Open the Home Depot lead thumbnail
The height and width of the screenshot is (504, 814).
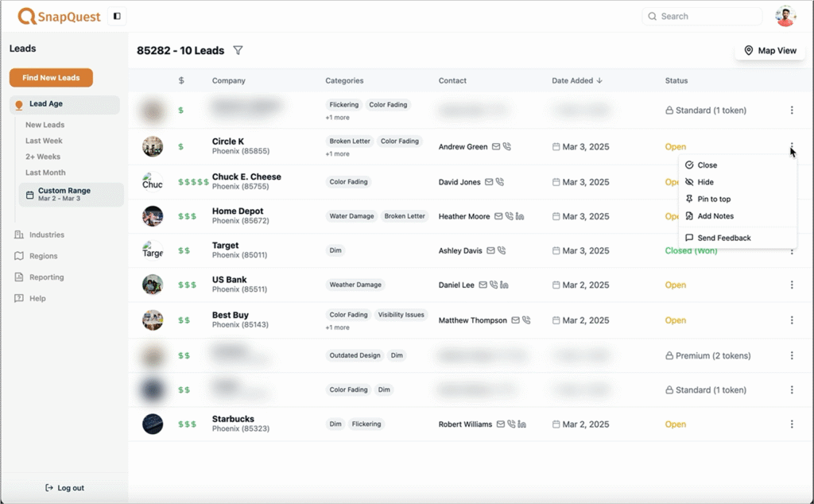pos(153,216)
